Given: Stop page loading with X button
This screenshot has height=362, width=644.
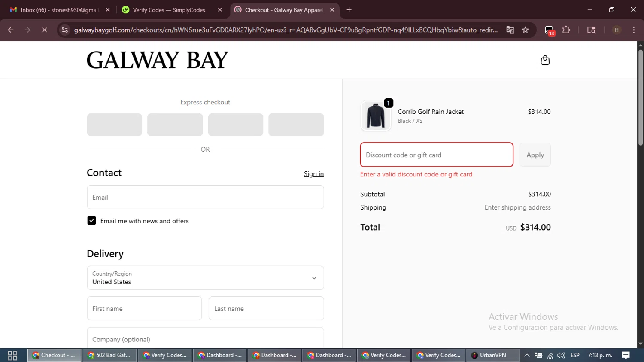Looking at the screenshot, I should tap(44, 30).
